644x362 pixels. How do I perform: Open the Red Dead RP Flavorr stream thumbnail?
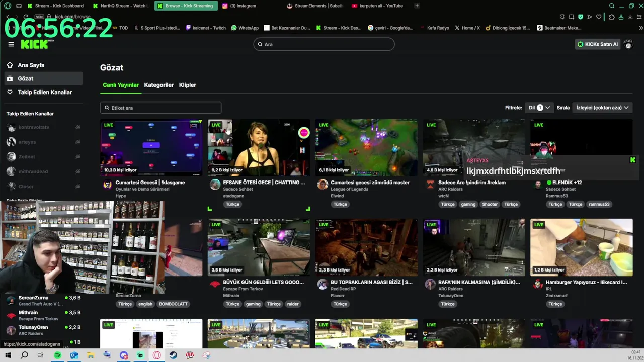click(x=366, y=247)
